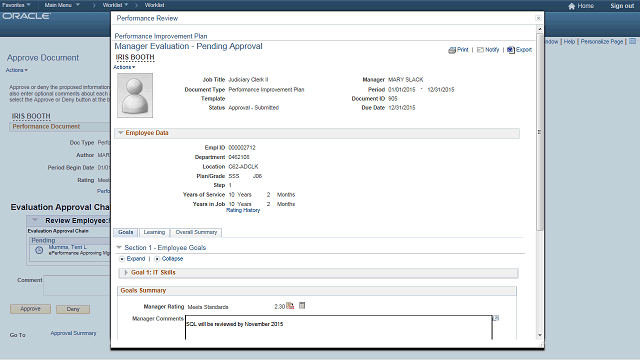Click the Print printer icon

(452, 50)
